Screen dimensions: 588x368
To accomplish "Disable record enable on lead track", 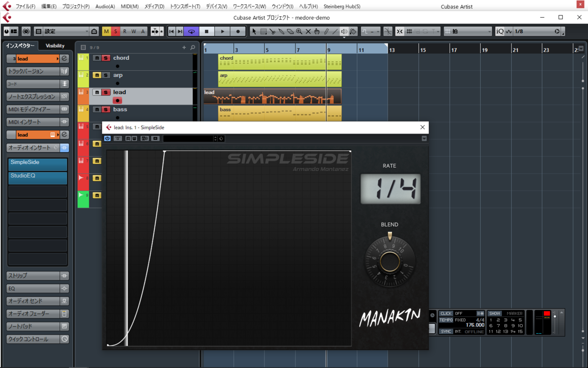I will coord(117,100).
